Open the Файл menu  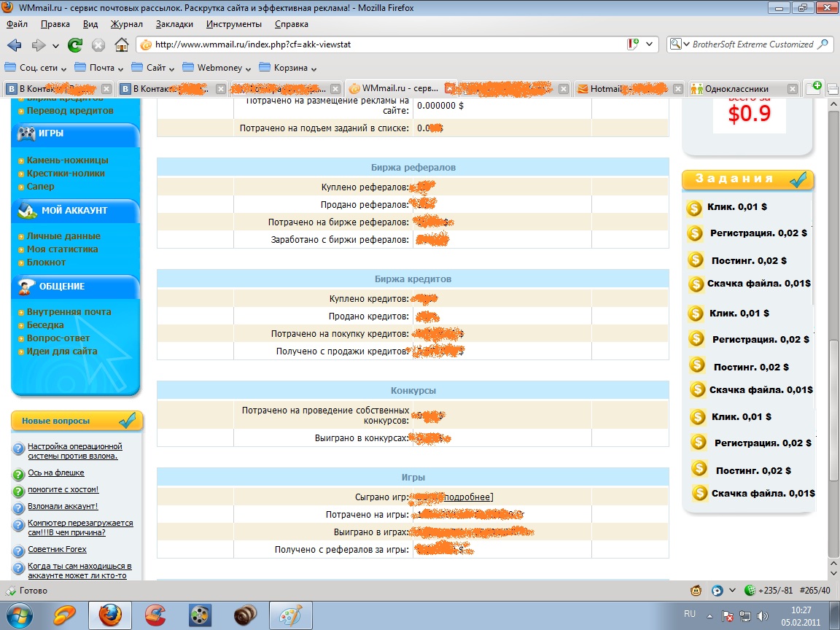click(17, 24)
